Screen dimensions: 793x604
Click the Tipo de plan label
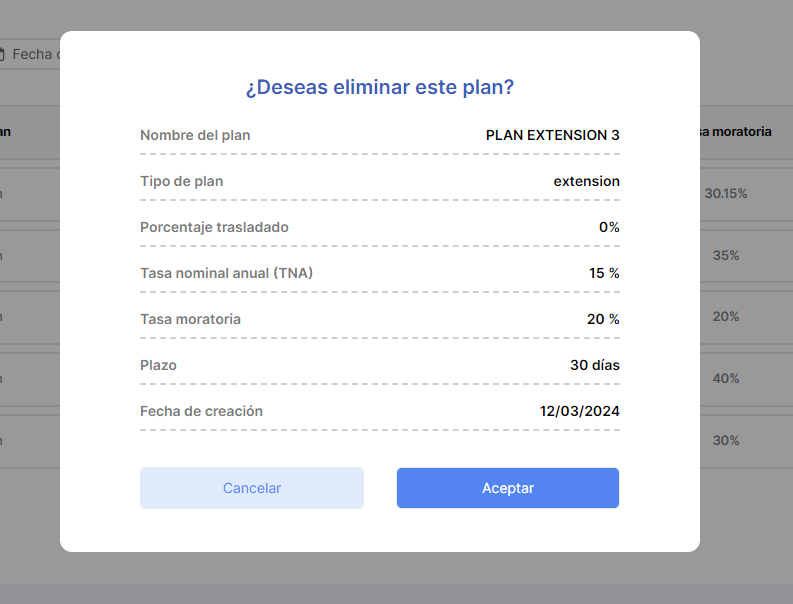182,181
